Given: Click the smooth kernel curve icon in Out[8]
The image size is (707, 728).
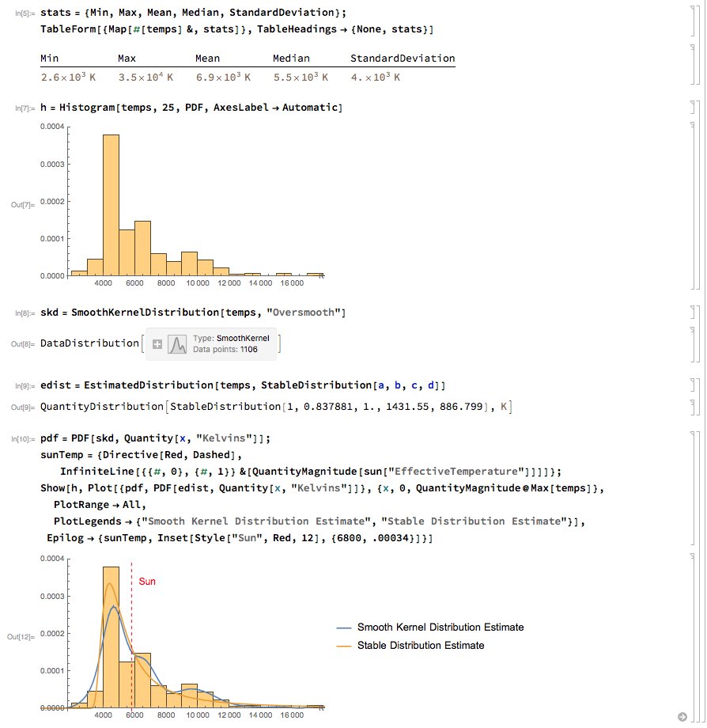Looking at the screenshot, I should [x=177, y=344].
